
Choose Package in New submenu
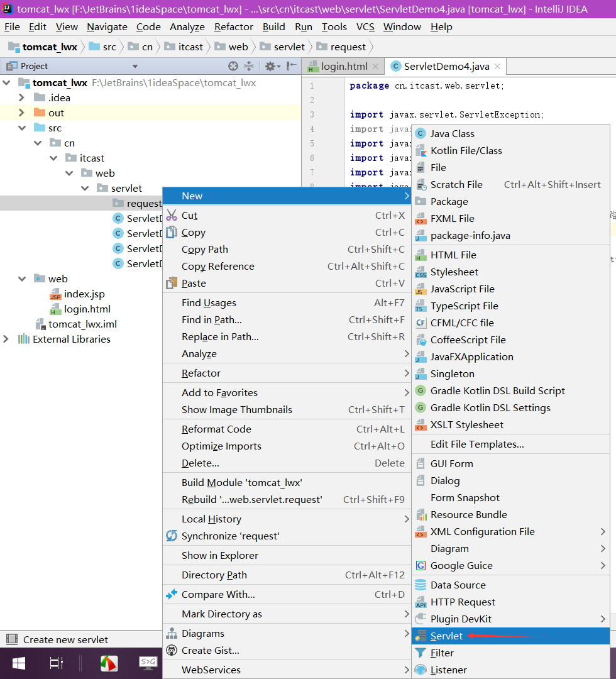tap(511, 202)
